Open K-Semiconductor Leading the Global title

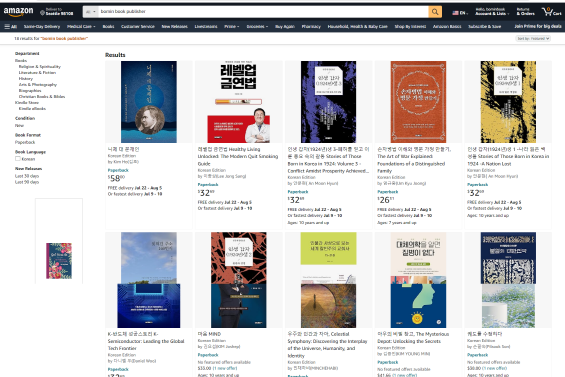146,341
